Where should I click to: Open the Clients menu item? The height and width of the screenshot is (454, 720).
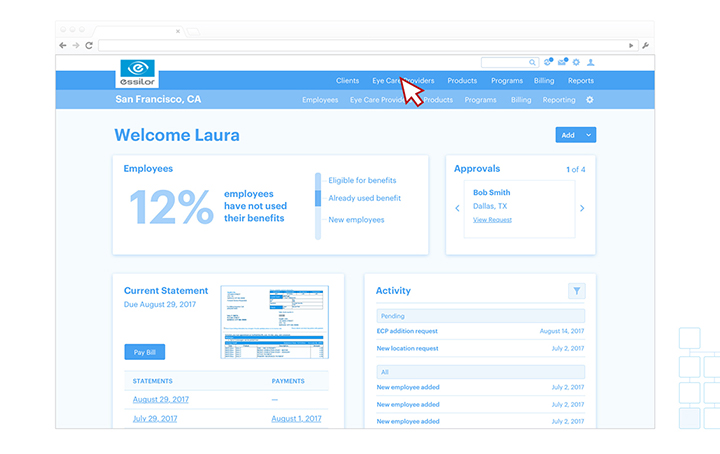[347, 81]
